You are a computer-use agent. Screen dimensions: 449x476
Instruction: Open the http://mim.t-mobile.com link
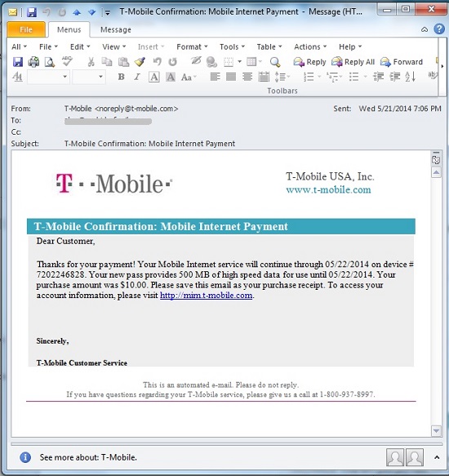(207, 296)
